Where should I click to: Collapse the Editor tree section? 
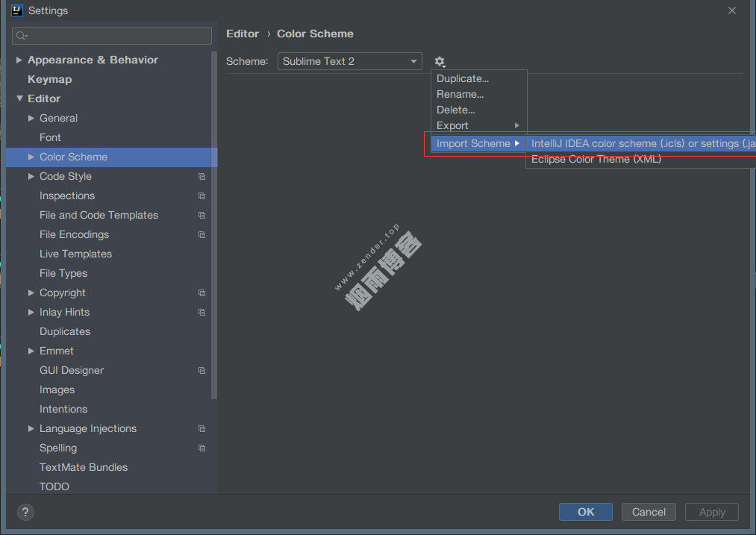[19, 98]
